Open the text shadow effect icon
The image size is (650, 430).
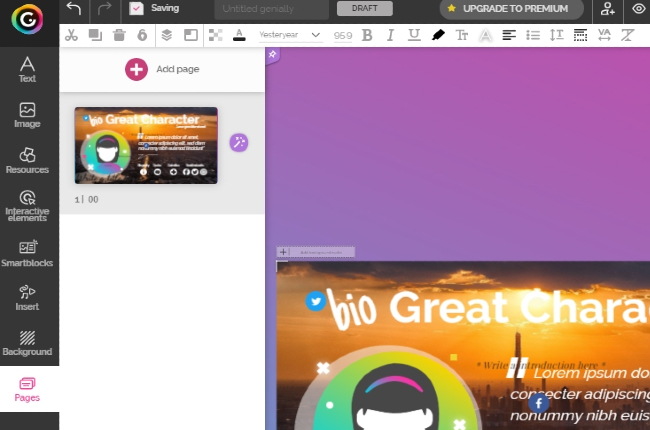coord(485,36)
